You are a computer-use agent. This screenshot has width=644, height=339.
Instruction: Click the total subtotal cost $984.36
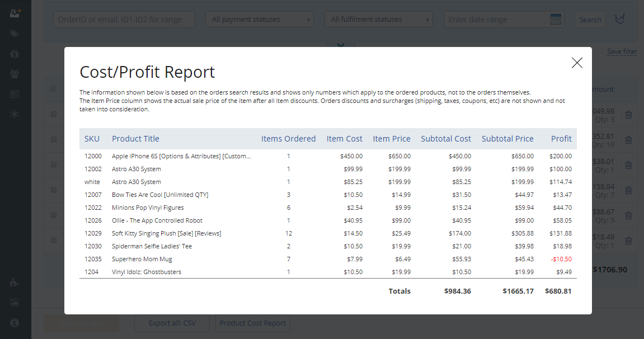click(458, 291)
